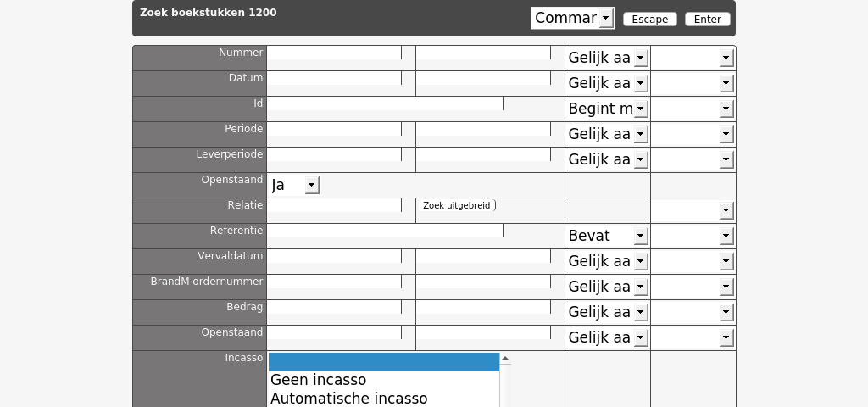This screenshot has width=868, height=407.
Task: Click the first Relatie input field
Action: click(x=334, y=205)
